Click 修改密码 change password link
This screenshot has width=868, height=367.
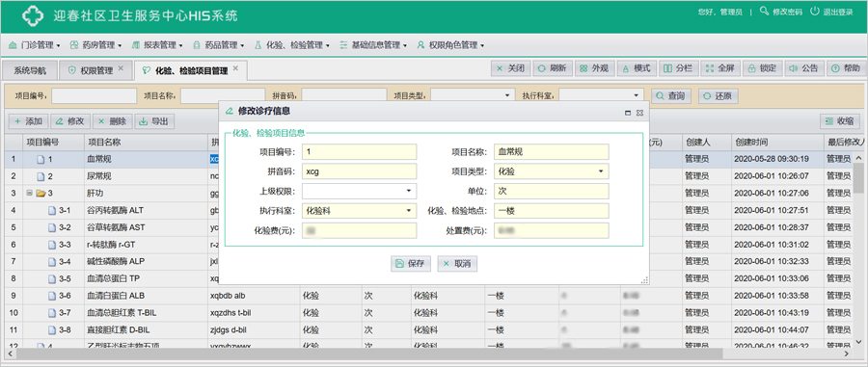[x=780, y=12]
